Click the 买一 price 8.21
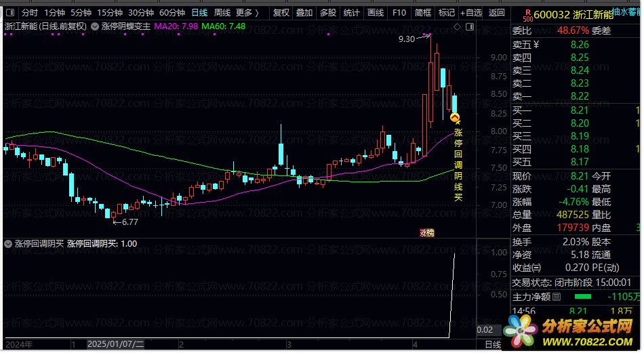Viewport: 644px width, 353px height. (580, 110)
